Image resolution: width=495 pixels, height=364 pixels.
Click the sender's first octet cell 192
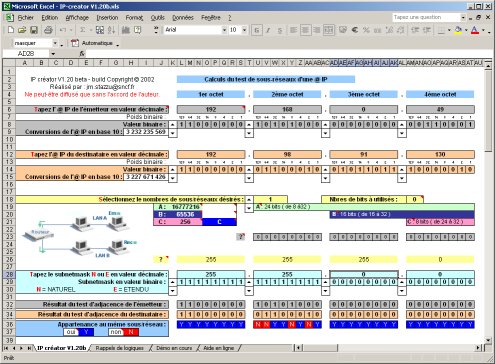211,109
